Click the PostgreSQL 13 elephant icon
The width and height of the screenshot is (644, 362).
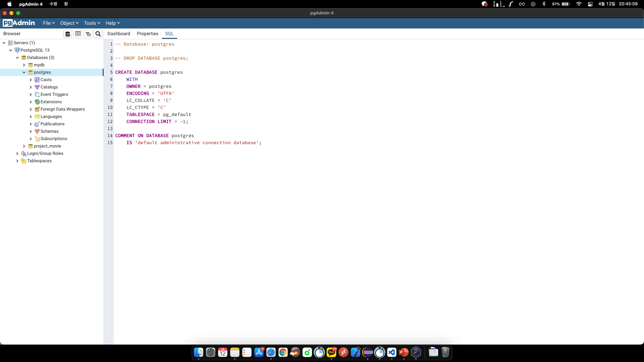click(x=17, y=50)
